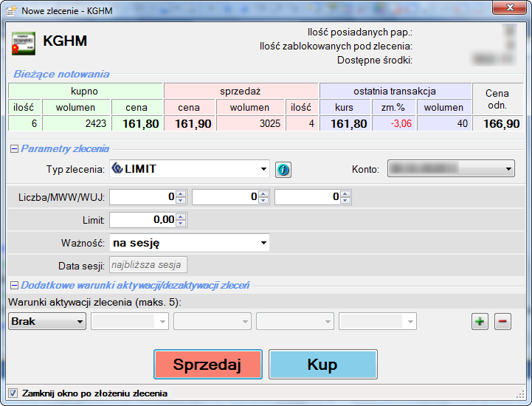The width and height of the screenshot is (532, 406).
Task: Click the kupno ilość 6 cell
Action: click(25, 123)
